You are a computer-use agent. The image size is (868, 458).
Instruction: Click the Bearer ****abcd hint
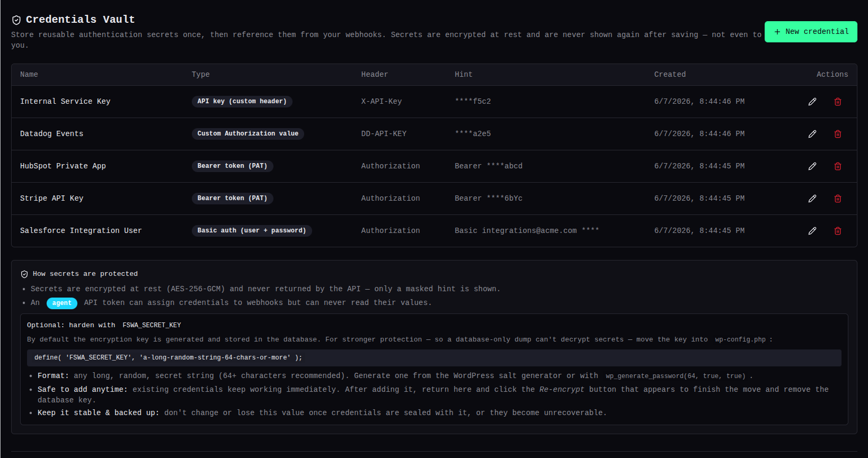[x=489, y=166]
